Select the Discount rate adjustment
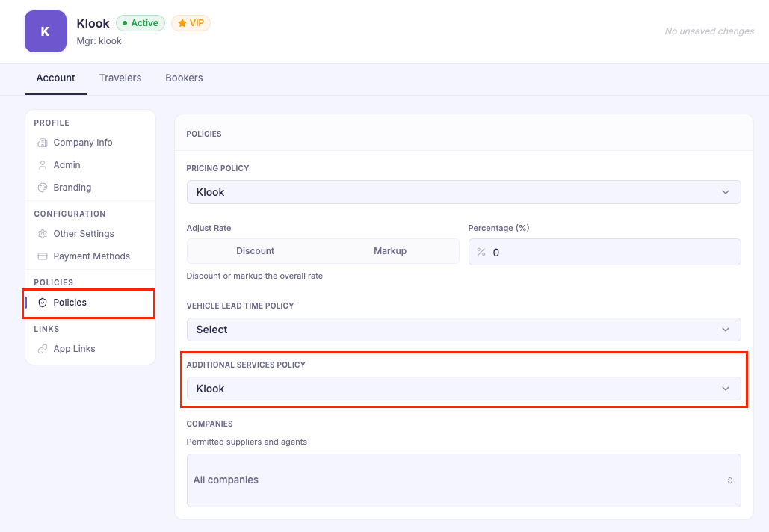769x532 pixels. coord(255,251)
